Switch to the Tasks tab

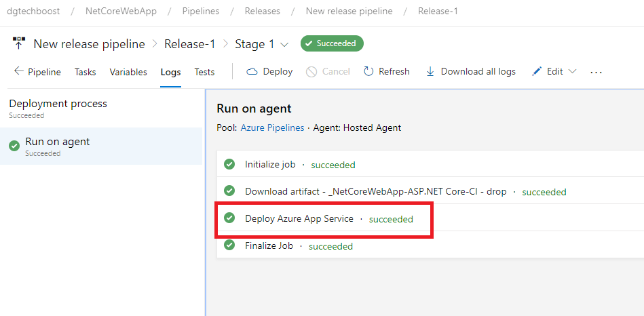point(86,72)
